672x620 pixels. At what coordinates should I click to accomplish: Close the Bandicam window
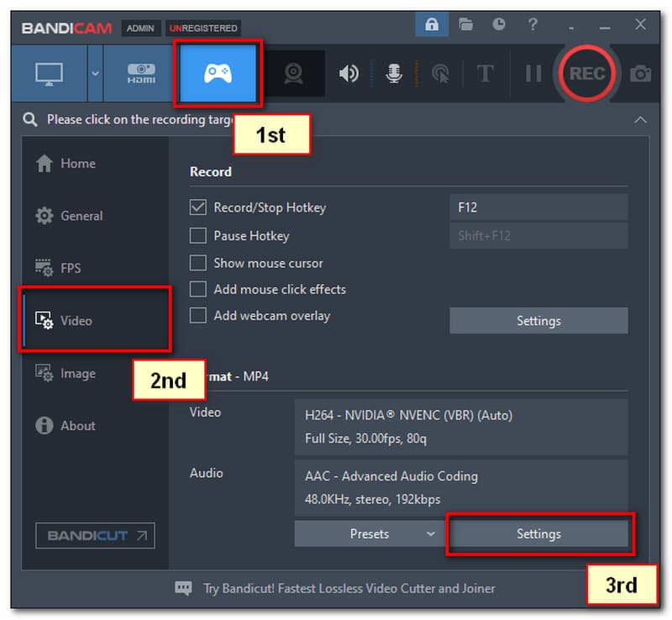pyautogui.click(x=640, y=24)
